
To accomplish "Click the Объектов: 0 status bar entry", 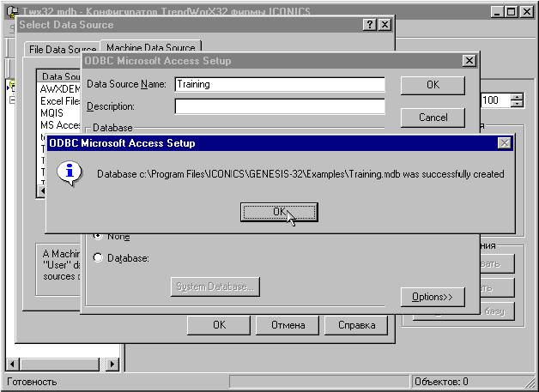I will [441, 382].
